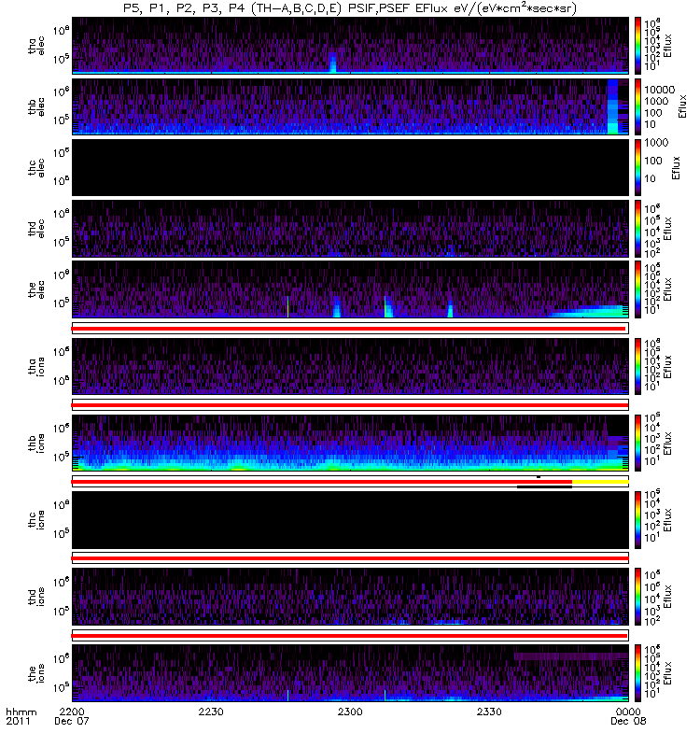The image size is (700, 747).
Task: Click the black segment under bar above thc ions
Action: 544,486
